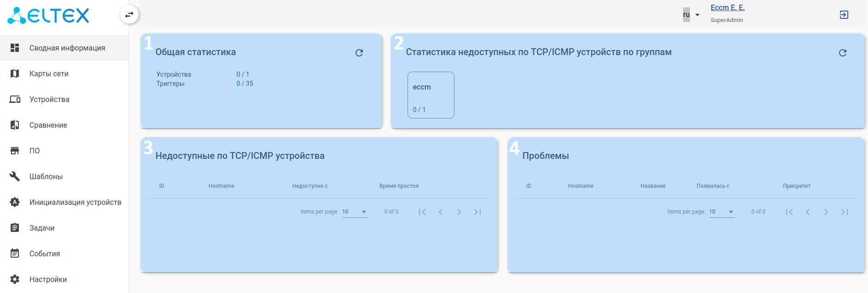Open the Устройства menu item
This screenshot has width=868, height=293.
click(49, 99)
